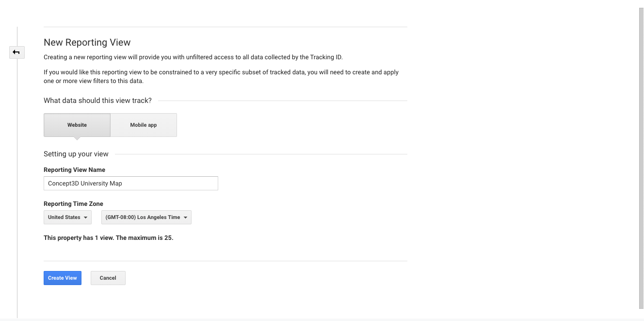The width and height of the screenshot is (644, 321).
Task: Click the pointer notch below the Website tab
Action: click(x=77, y=138)
